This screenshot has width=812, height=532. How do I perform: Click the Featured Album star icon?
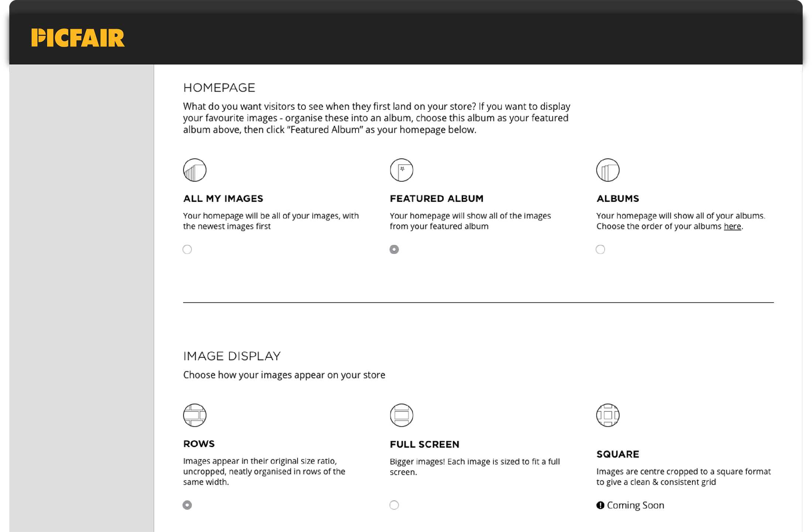point(401,170)
